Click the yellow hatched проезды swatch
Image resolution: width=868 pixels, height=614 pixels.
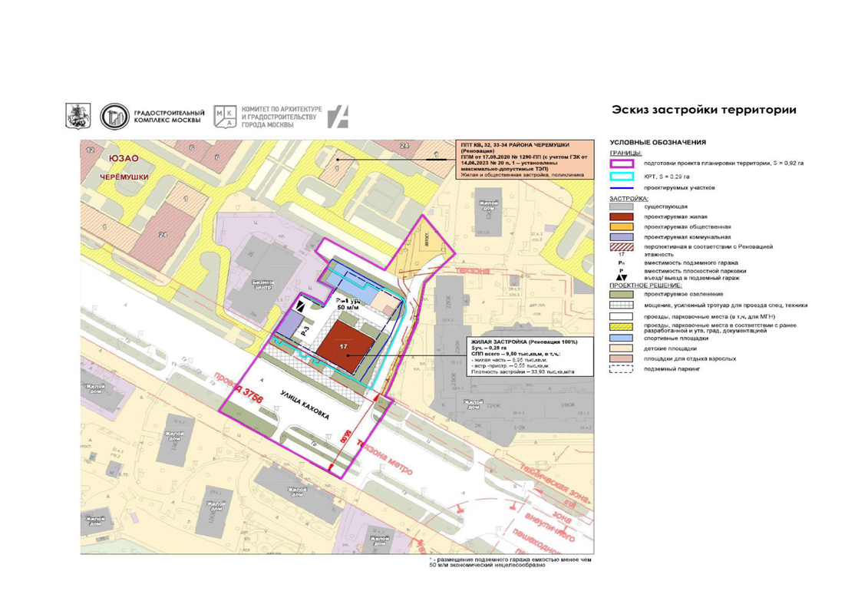pyautogui.click(x=621, y=327)
